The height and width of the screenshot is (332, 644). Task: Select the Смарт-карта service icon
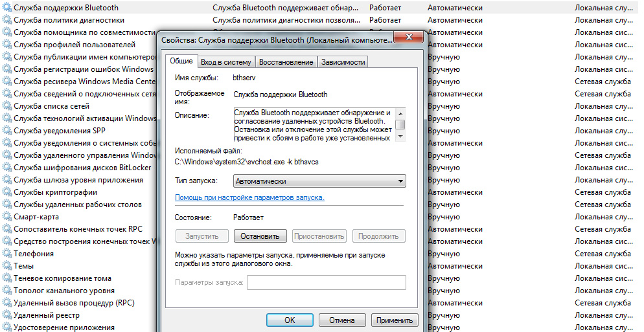7,217
